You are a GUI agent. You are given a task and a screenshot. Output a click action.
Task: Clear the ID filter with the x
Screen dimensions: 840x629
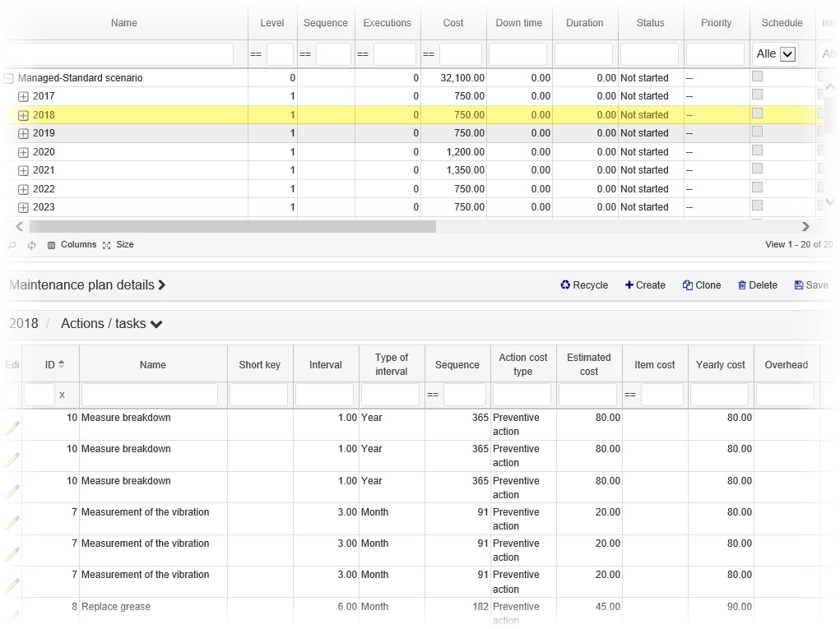(63, 395)
